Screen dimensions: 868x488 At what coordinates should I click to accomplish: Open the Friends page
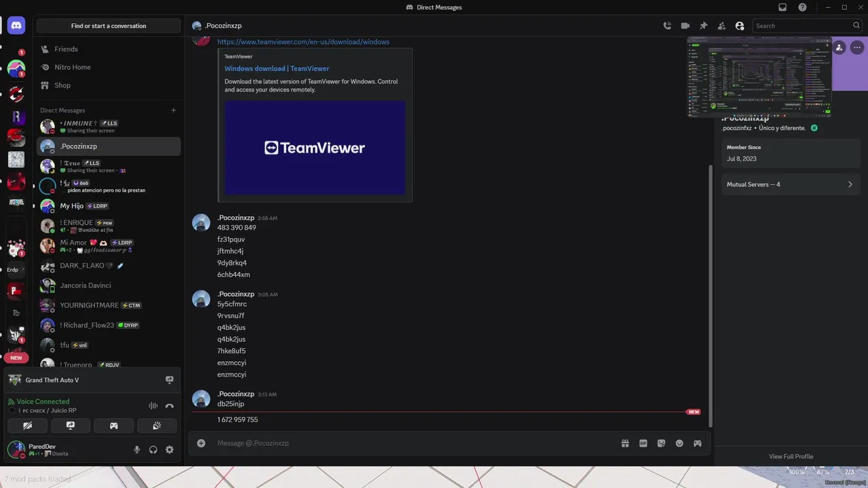click(108, 49)
